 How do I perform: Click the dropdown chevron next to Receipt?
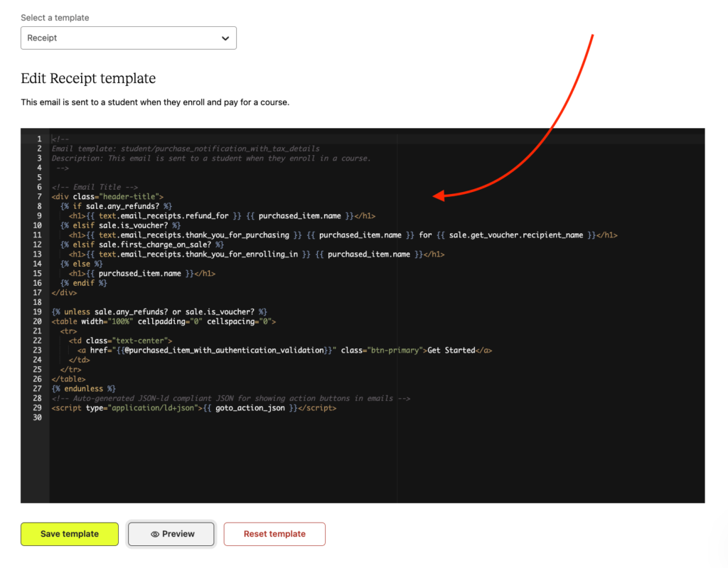pyautogui.click(x=225, y=38)
